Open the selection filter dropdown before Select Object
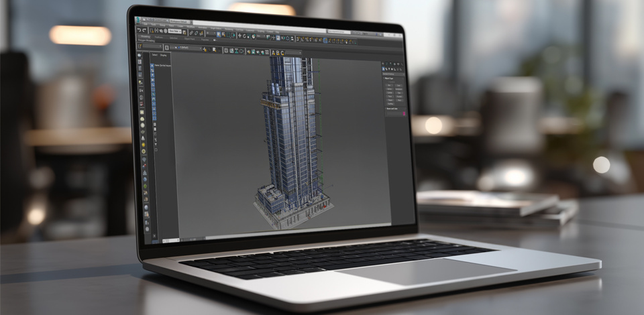The image size is (644, 315). tap(211, 33)
